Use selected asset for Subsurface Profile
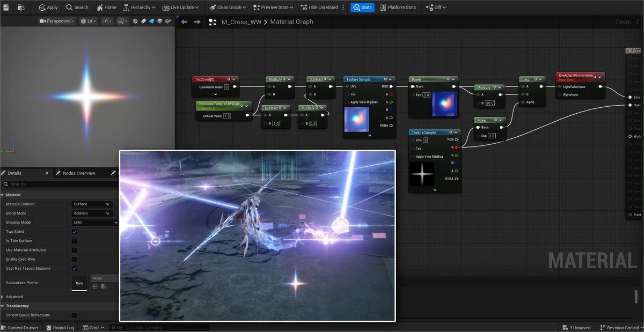 [95, 286]
